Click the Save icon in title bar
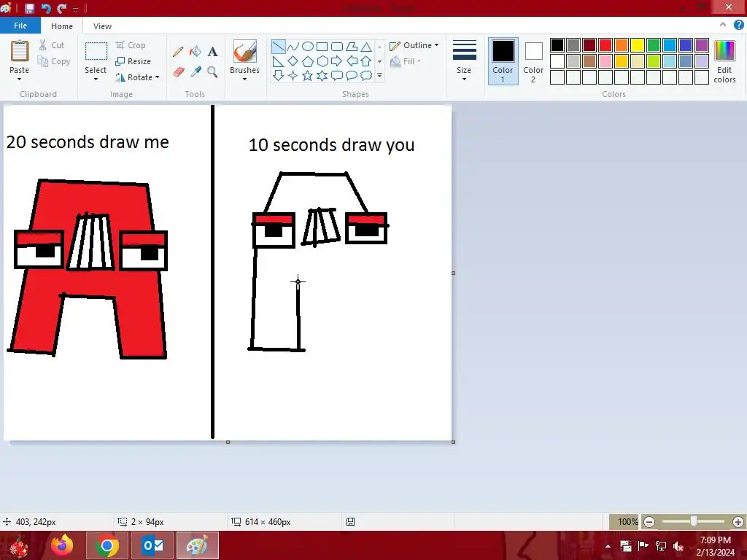The width and height of the screenshot is (747, 560). coord(29,8)
